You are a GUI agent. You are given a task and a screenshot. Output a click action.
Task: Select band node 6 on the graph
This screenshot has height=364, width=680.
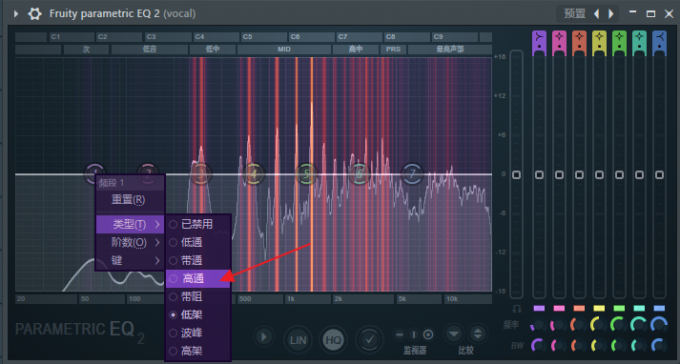tap(359, 174)
